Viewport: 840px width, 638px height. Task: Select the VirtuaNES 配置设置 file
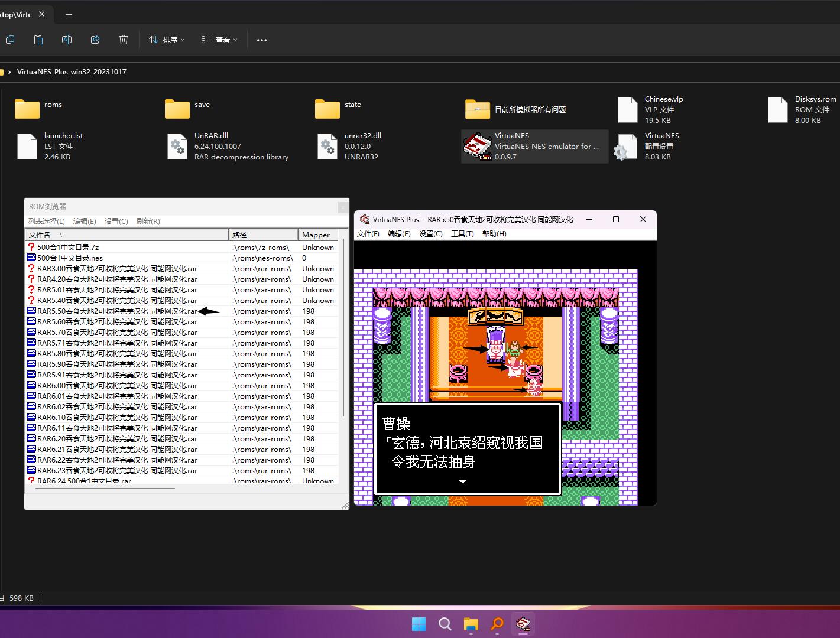646,147
